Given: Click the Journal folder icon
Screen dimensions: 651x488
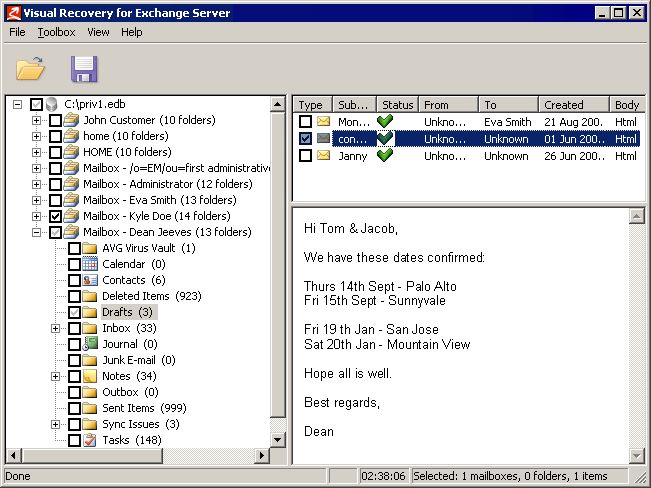Looking at the screenshot, I should click(90, 344).
